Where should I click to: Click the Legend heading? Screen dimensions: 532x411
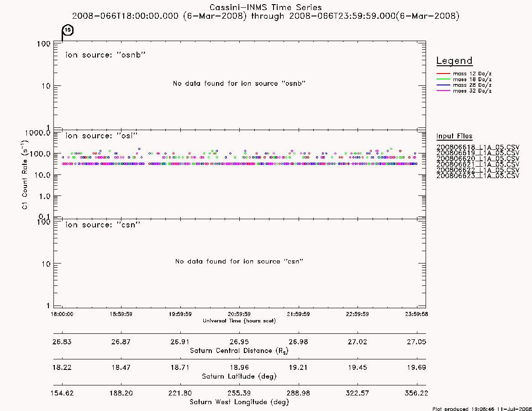pos(454,61)
